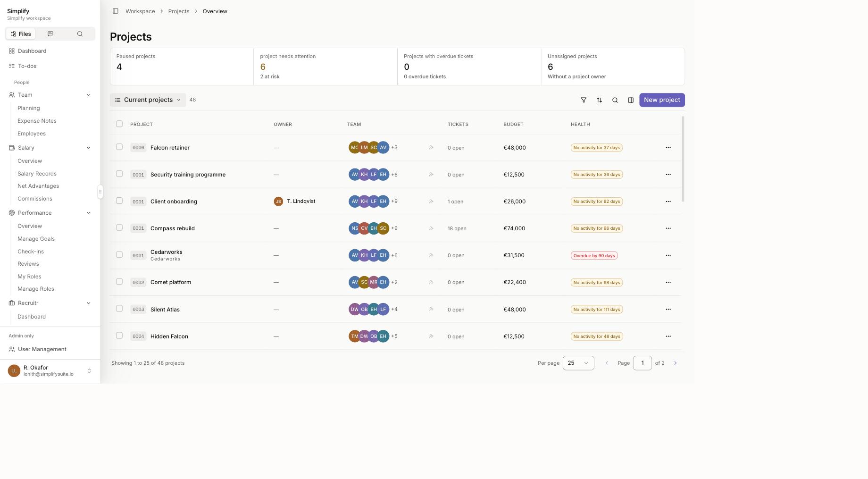Toggle the sidebar panel icon

pyautogui.click(x=116, y=11)
